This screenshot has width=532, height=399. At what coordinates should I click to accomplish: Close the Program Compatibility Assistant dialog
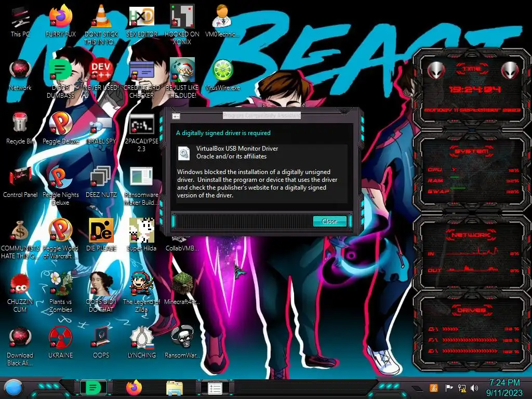(329, 221)
